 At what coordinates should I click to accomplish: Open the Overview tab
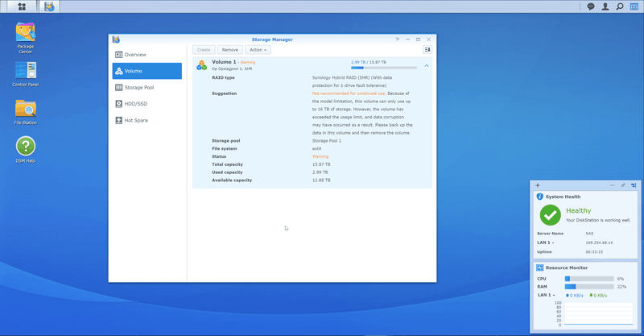tap(147, 55)
